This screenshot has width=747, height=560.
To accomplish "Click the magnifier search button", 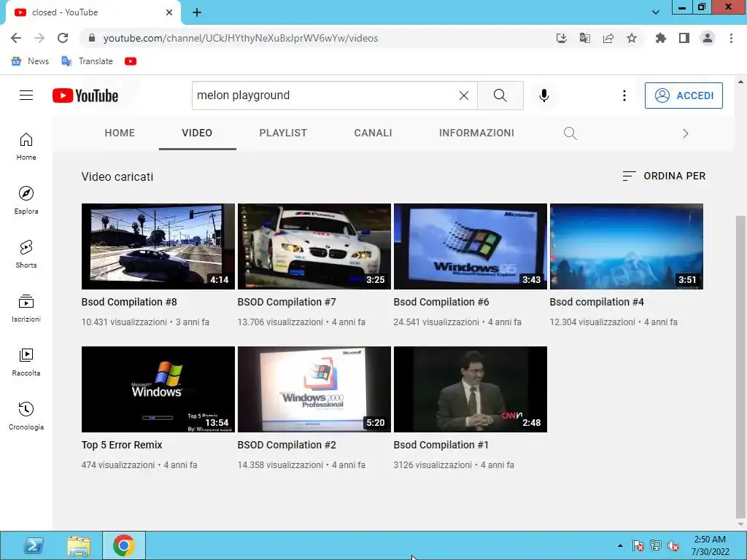I will [x=500, y=96].
